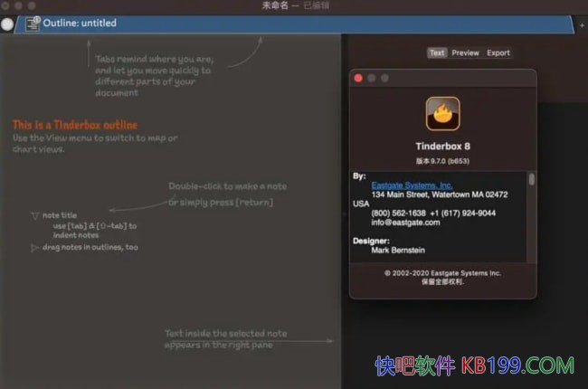The height and width of the screenshot is (389, 588).
Task: Click the outline document icon in the tab
Action: (33, 24)
